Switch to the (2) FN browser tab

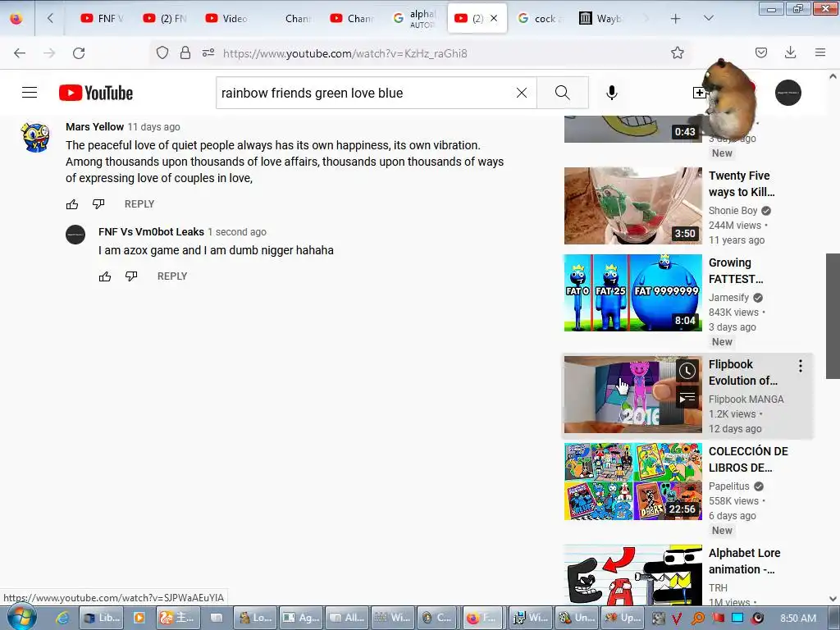coord(164,18)
